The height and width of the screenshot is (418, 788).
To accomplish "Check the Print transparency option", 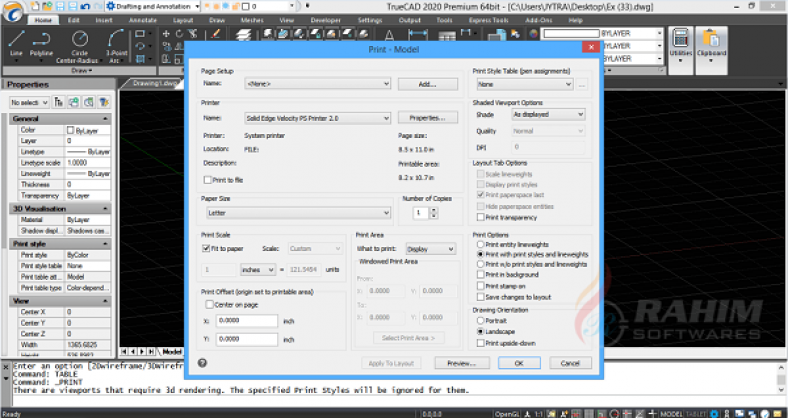I will 480,218.
